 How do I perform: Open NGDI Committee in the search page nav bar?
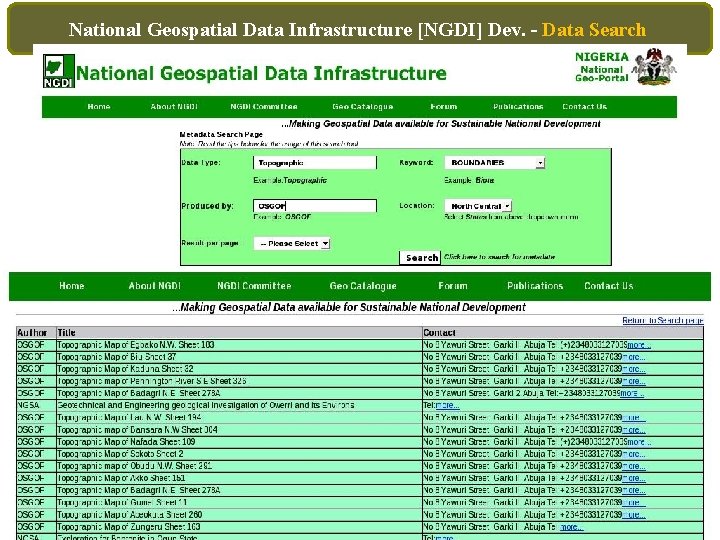click(x=264, y=107)
